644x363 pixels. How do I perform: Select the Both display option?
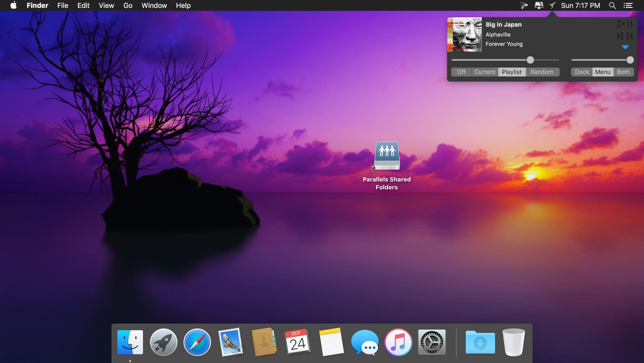(x=623, y=72)
